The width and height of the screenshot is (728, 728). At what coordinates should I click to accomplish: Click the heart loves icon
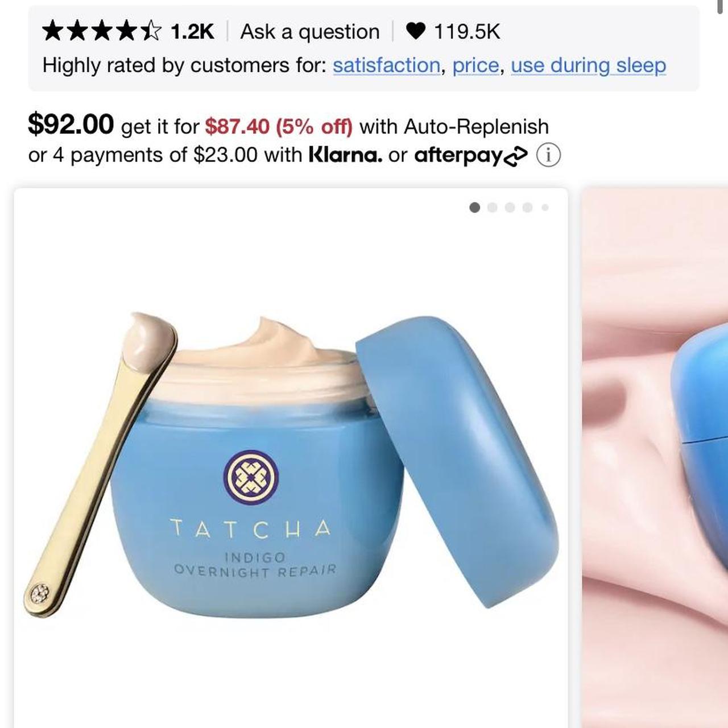(415, 31)
